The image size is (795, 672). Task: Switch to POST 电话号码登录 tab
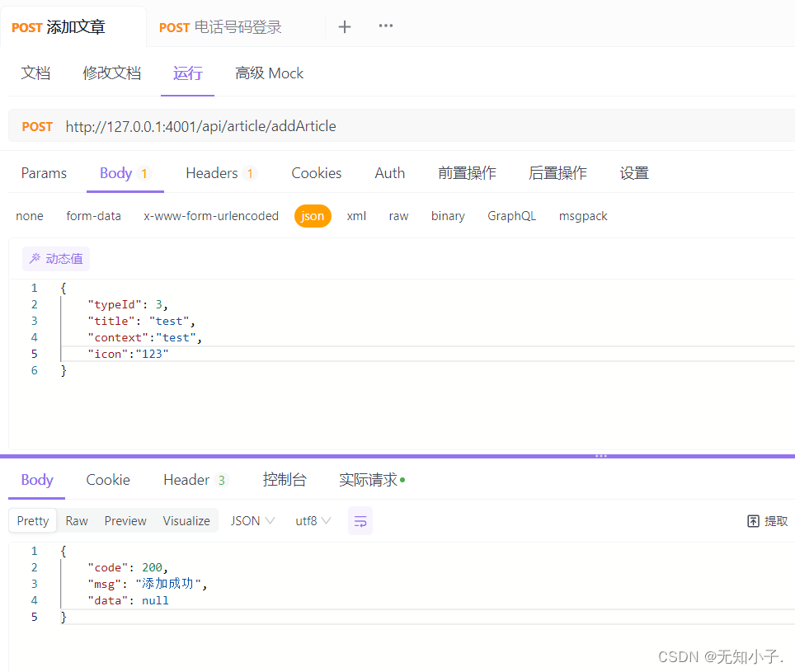coord(220,27)
